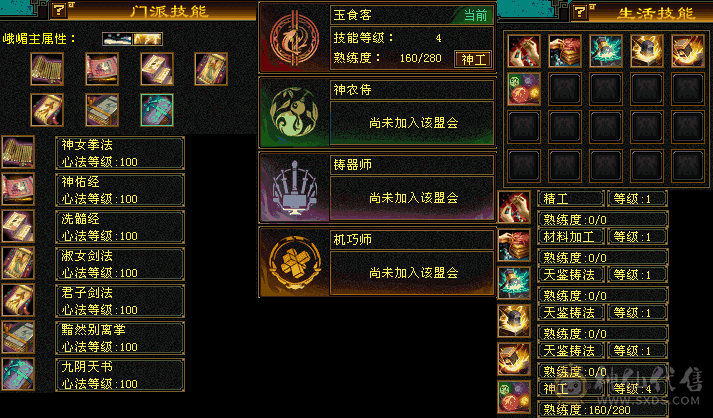Screen dimensions: 713x418
Task: Open help for 生活技能 panel
Action: coord(580,12)
